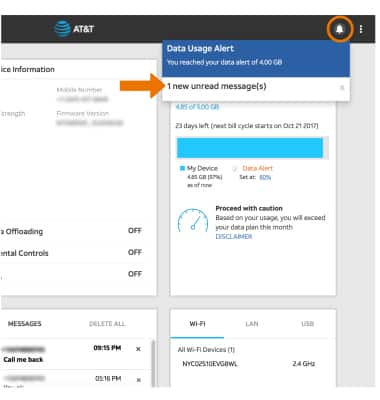Delete the 03:16 PM message
Viewport: 380px width, 400px height.
pos(138,380)
